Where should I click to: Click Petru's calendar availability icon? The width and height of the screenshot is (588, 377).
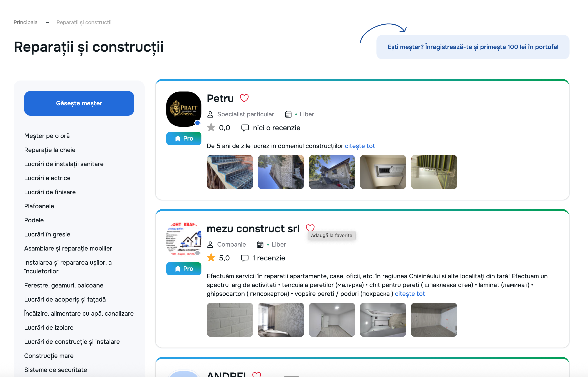[288, 114]
